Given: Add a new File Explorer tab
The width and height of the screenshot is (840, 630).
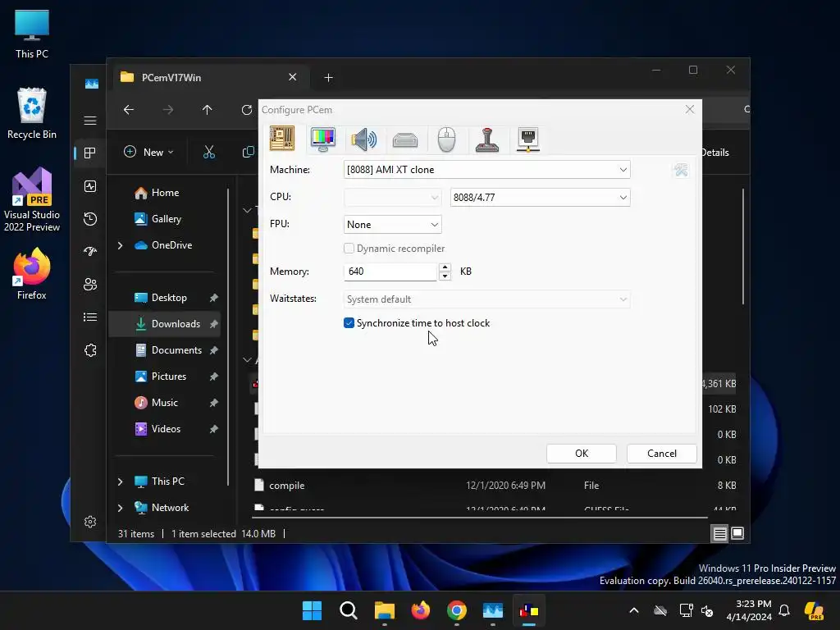Looking at the screenshot, I should click(x=328, y=78).
